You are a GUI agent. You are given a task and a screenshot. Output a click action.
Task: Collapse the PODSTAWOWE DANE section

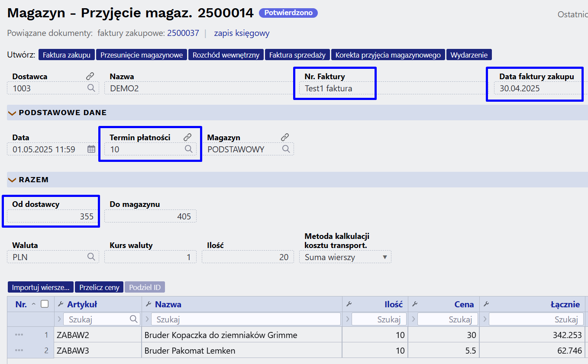point(12,113)
